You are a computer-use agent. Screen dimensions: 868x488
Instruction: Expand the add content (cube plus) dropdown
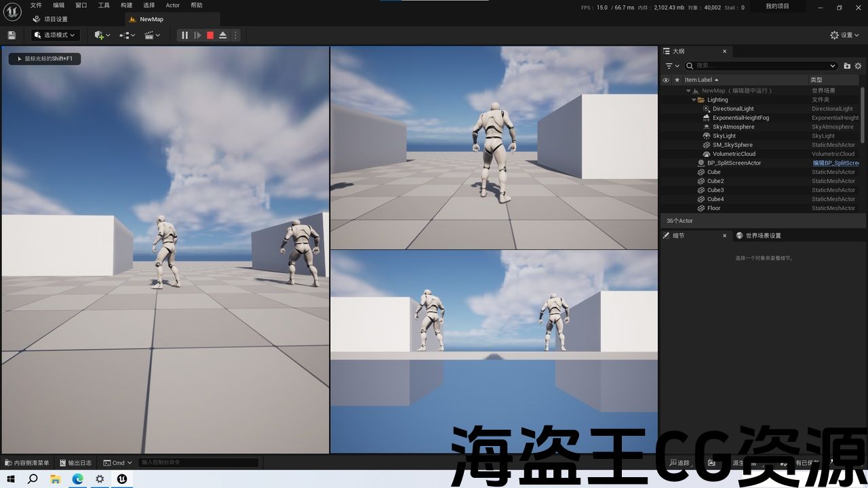[102, 35]
